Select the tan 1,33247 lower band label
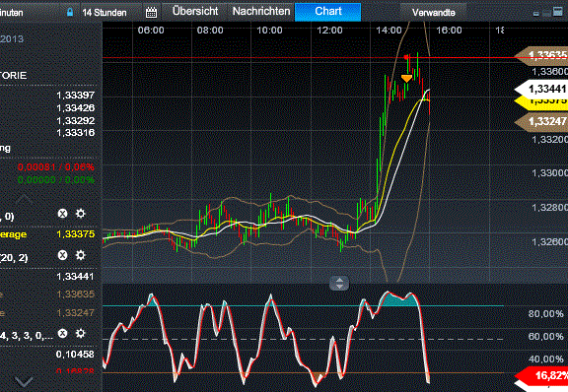568x392 pixels. [x=542, y=121]
